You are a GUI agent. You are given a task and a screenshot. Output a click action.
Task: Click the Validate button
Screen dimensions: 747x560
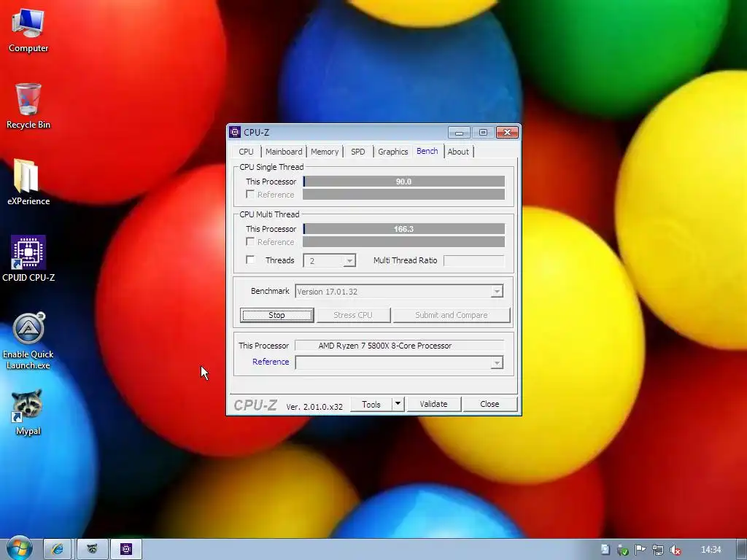click(x=433, y=404)
